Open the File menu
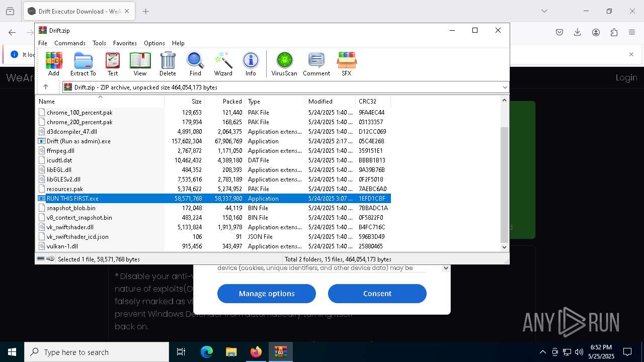Viewport: 644px width, 362px height. coord(43,43)
